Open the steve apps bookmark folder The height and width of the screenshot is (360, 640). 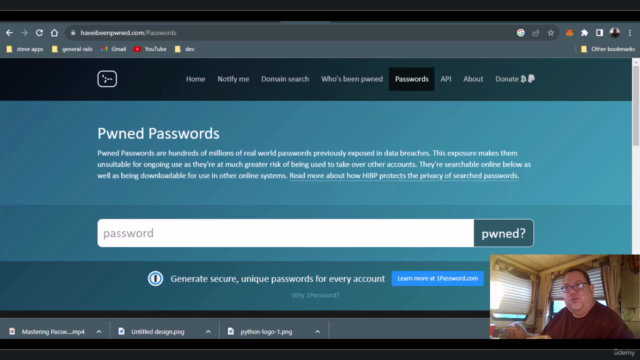click(x=25, y=49)
